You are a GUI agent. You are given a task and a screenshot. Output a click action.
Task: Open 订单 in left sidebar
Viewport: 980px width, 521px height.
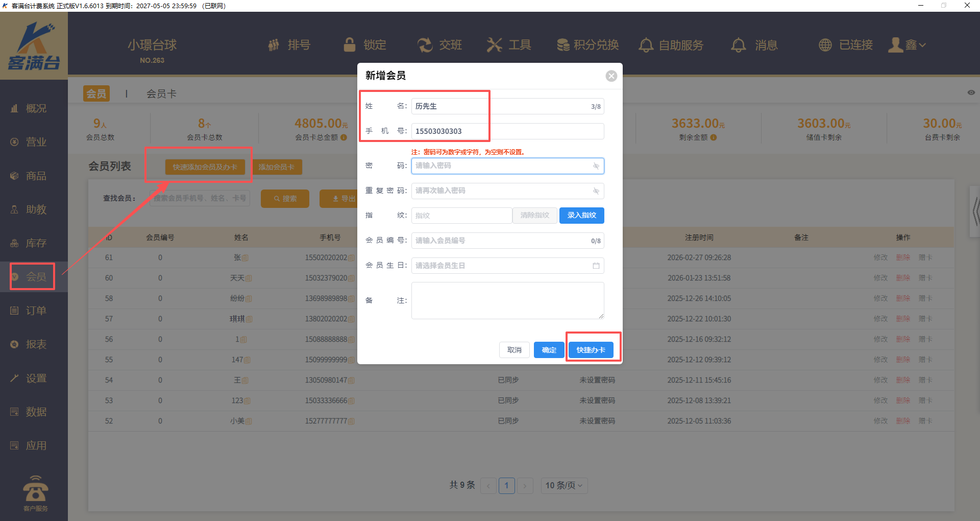[x=35, y=311]
